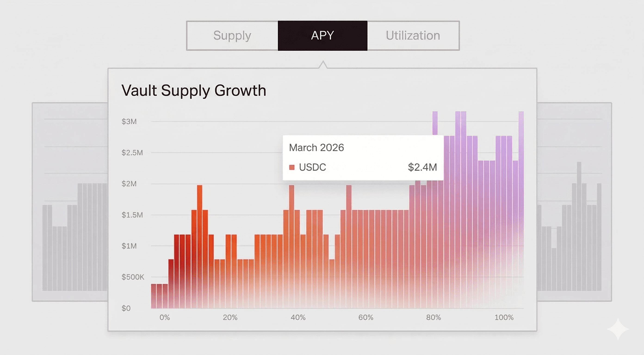Switch to the Utilization tab
644x355 pixels.
click(x=412, y=35)
